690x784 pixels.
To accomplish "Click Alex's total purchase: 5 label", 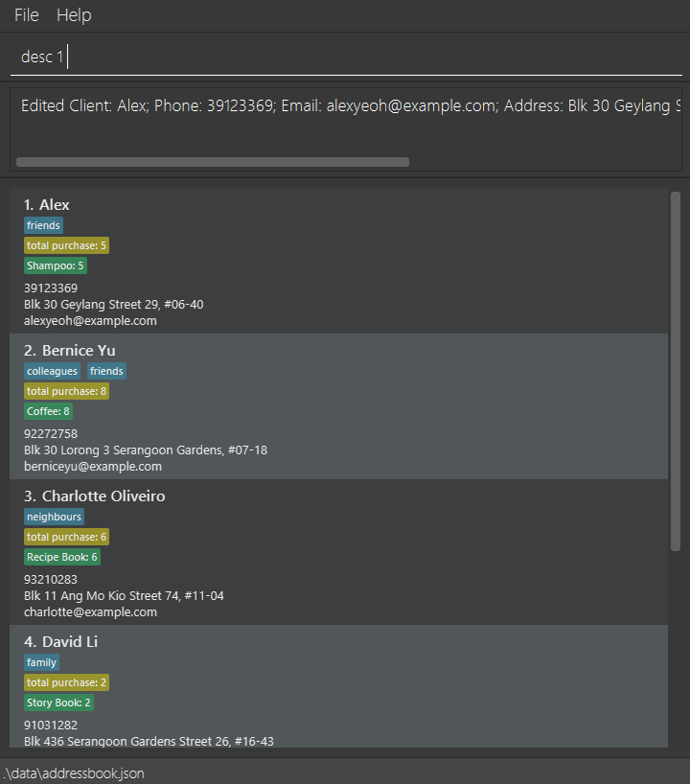I will coord(66,245).
